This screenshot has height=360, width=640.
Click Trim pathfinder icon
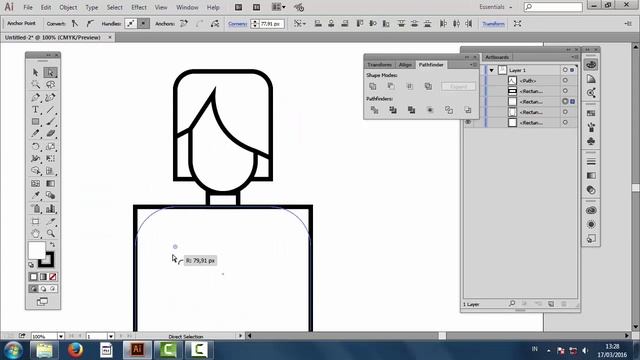point(393,110)
